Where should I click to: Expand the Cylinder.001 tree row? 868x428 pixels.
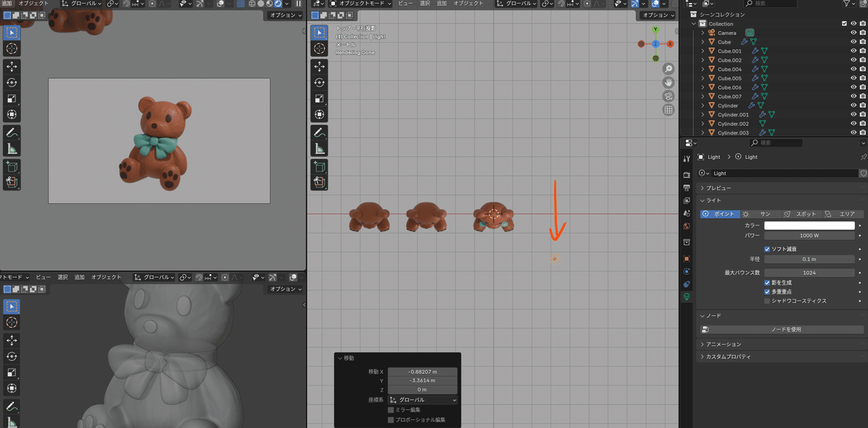point(702,114)
